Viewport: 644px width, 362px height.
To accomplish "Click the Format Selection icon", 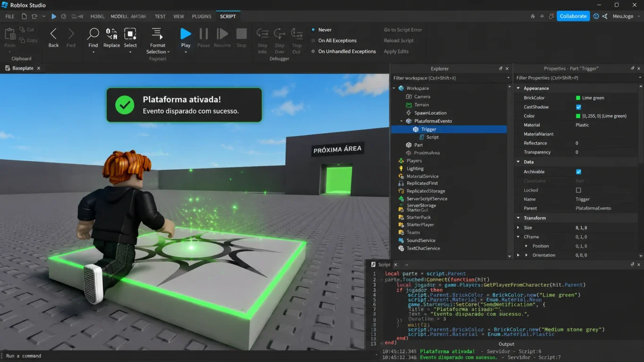I will (157, 33).
